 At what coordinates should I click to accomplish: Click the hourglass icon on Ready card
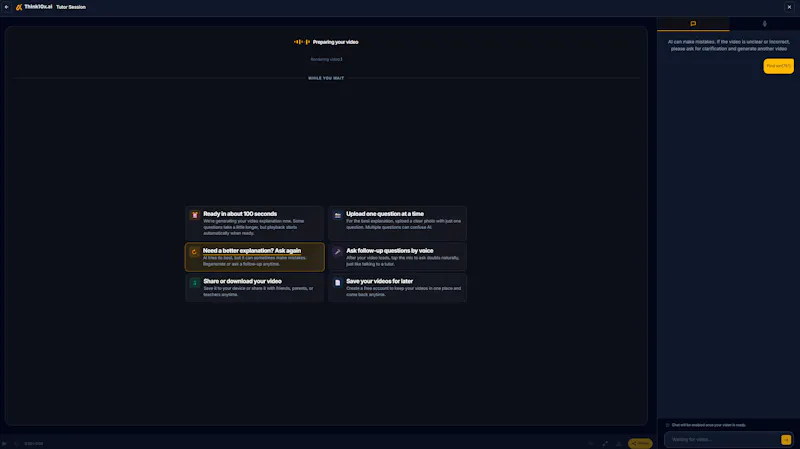[194, 215]
